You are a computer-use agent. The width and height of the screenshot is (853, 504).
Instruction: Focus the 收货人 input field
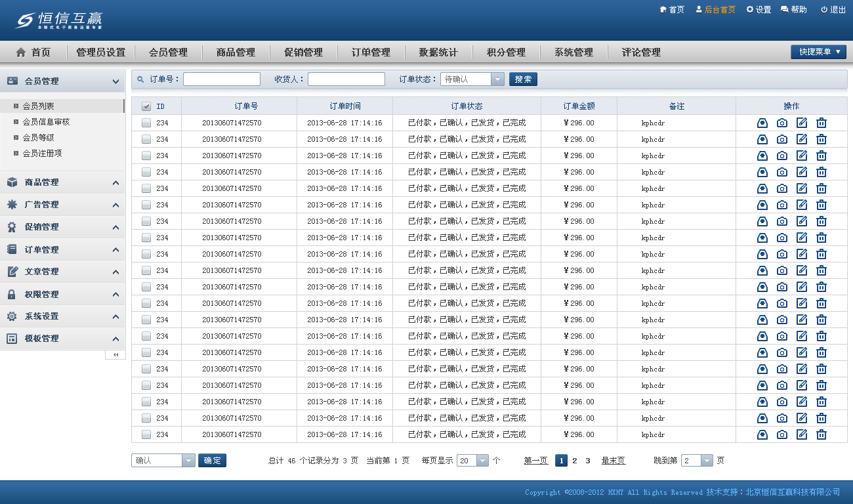346,79
